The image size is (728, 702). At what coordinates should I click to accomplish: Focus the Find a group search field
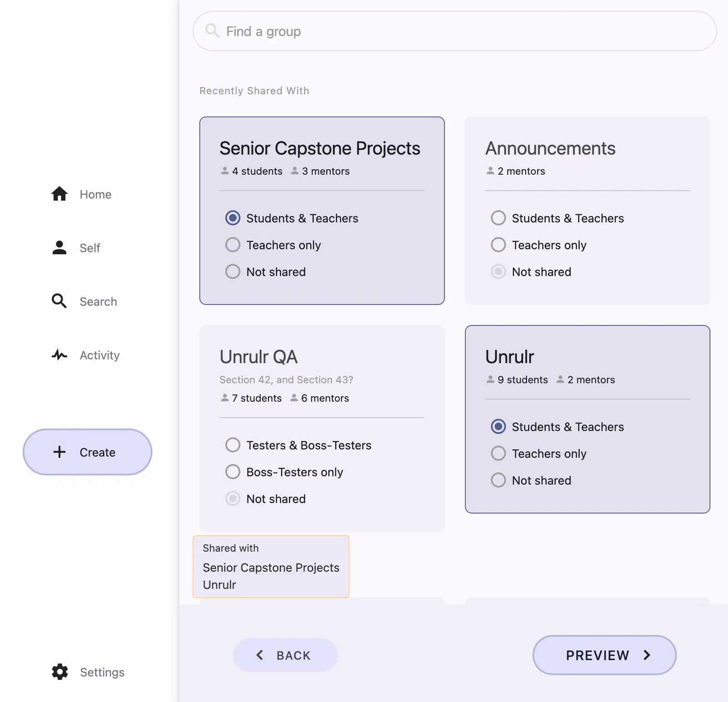tap(455, 31)
